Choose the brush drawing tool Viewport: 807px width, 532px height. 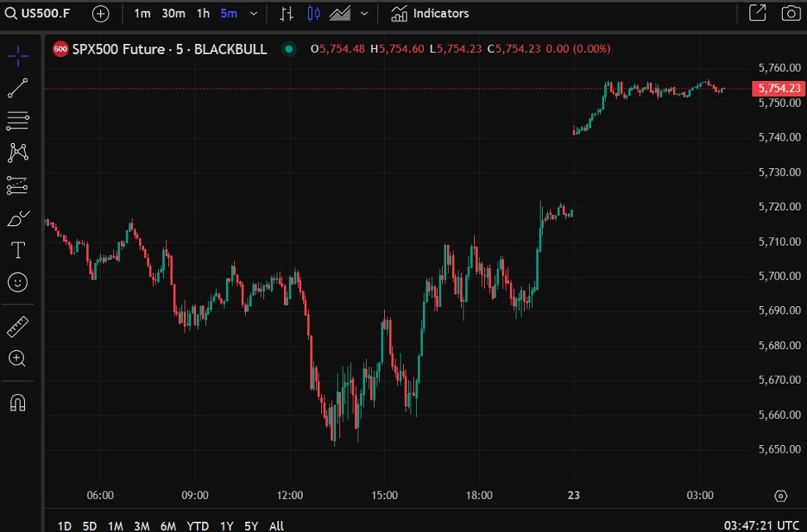tap(17, 218)
